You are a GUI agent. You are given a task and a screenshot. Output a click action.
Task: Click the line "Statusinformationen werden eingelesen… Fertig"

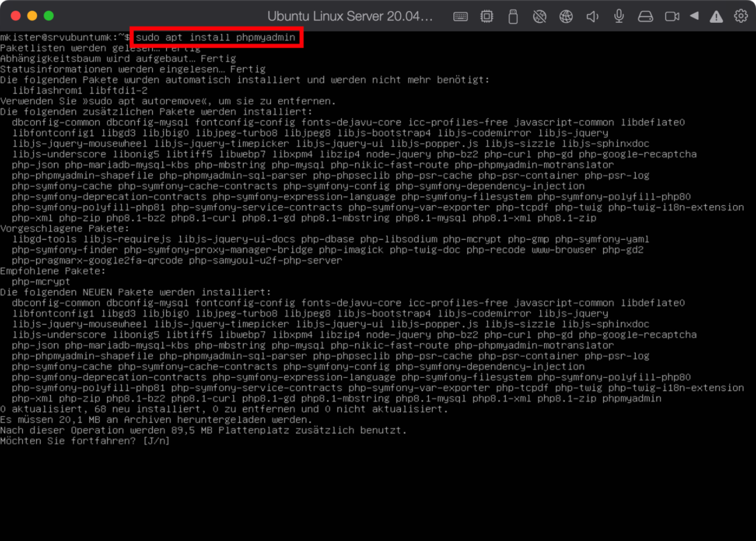click(x=133, y=69)
